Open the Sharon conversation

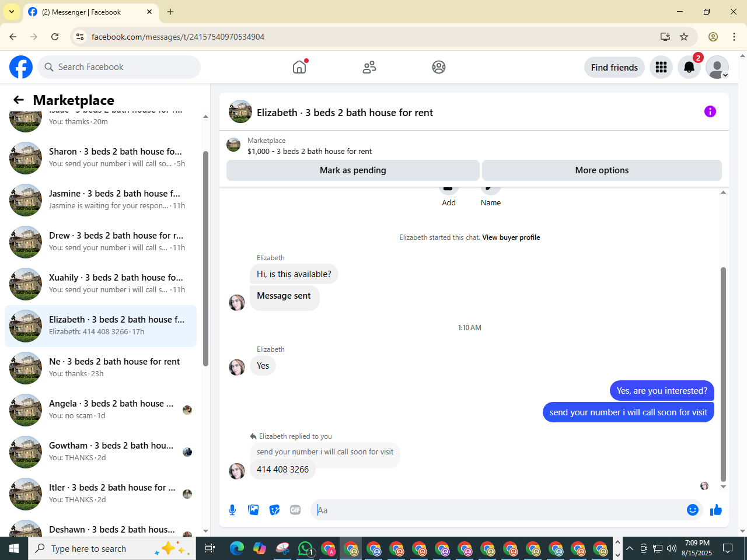click(x=100, y=157)
